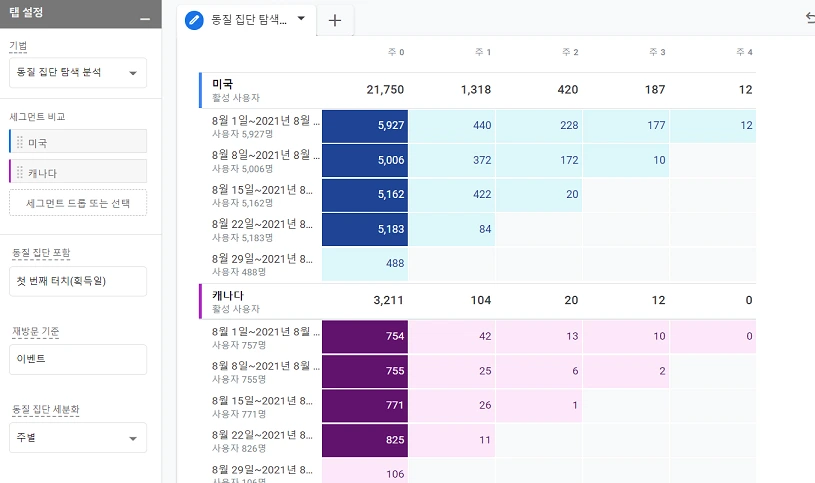Click the 주 3 column header

pos(657,52)
